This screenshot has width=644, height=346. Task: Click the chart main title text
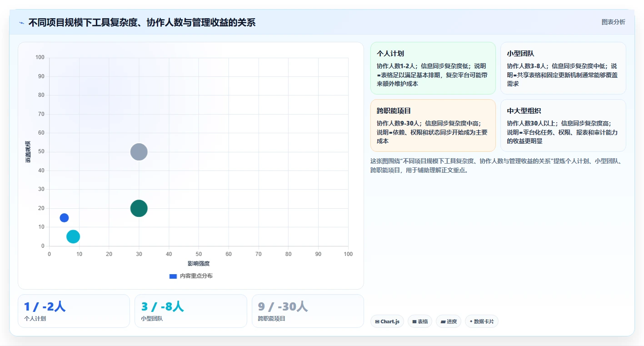pos(142,22)
